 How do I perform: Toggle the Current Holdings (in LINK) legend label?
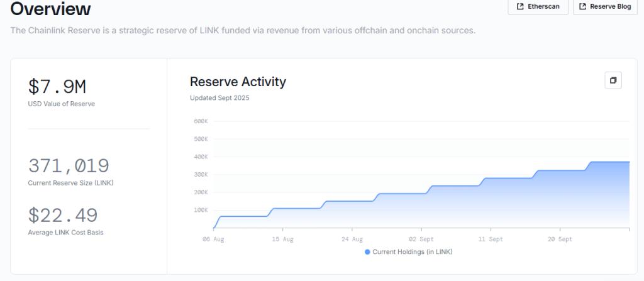412,251
